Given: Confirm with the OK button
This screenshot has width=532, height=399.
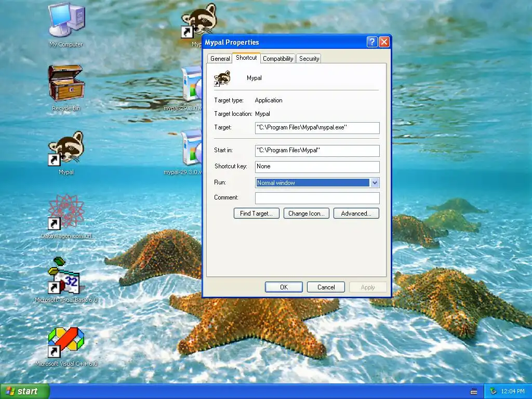Looking at the screenshot, I should [284, 287].
